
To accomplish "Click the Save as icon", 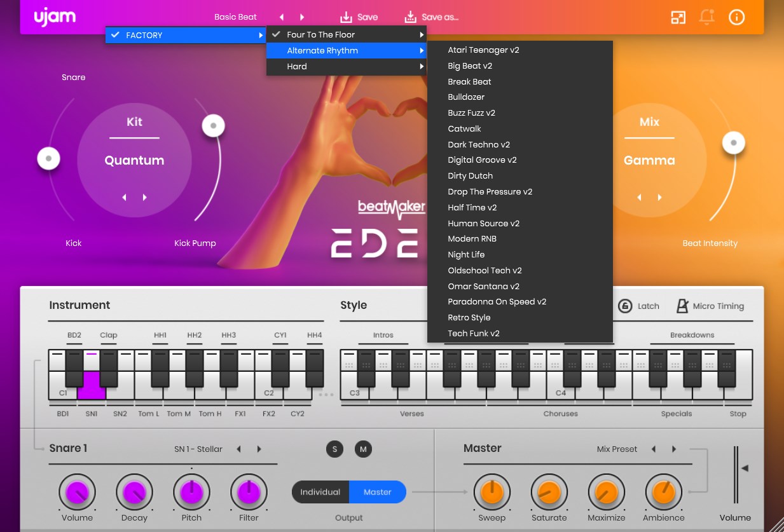I will 411,17.
